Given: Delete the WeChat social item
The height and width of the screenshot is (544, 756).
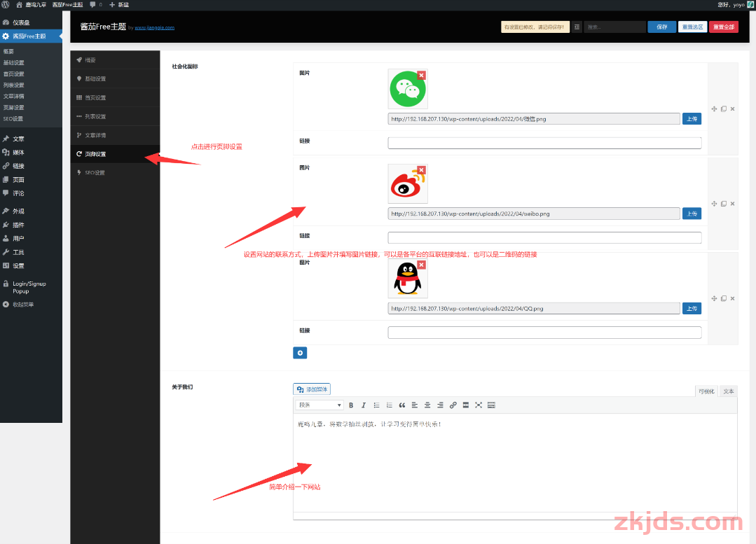Looking at the screenshot, I should click(732, 109).
